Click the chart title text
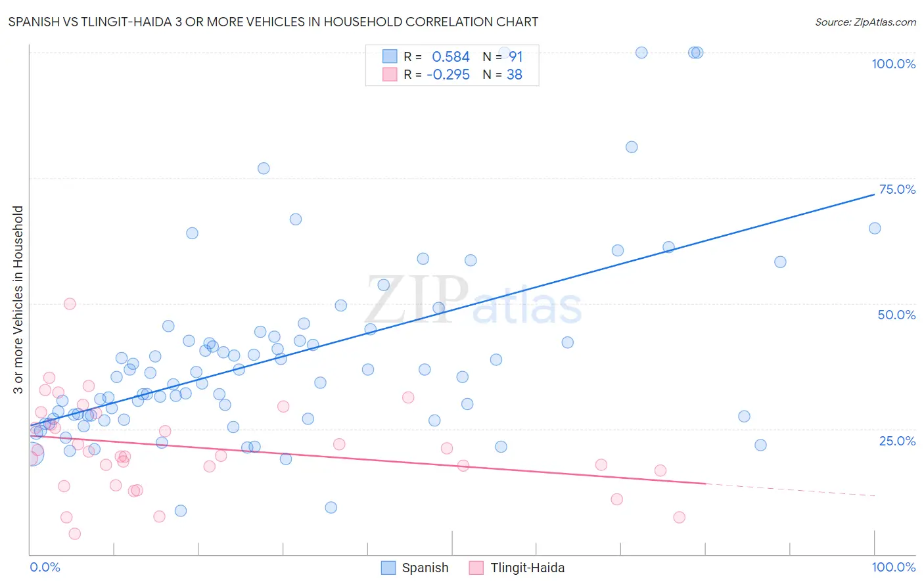This screenshot has width=924, height=586. click(x=273, y=22)
